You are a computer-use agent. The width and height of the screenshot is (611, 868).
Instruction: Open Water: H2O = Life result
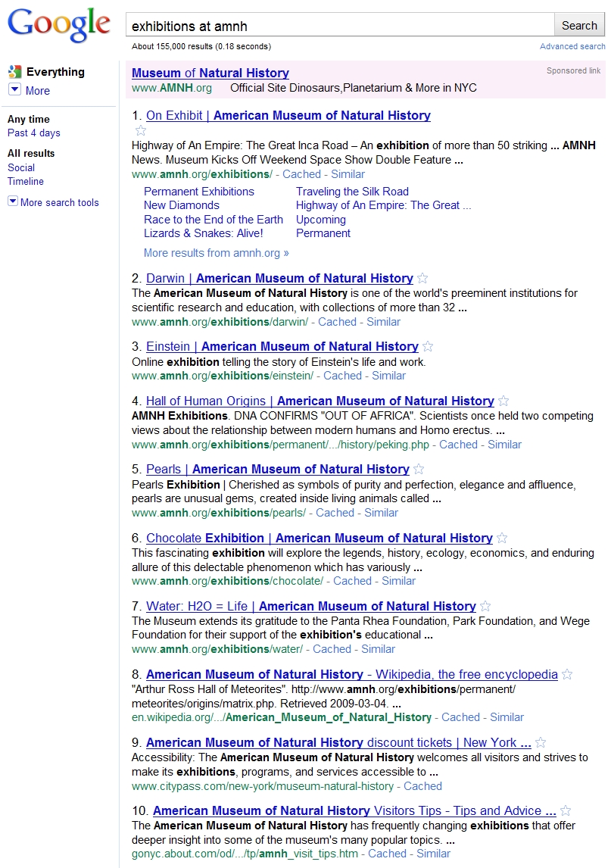click(x=311, y=606)
